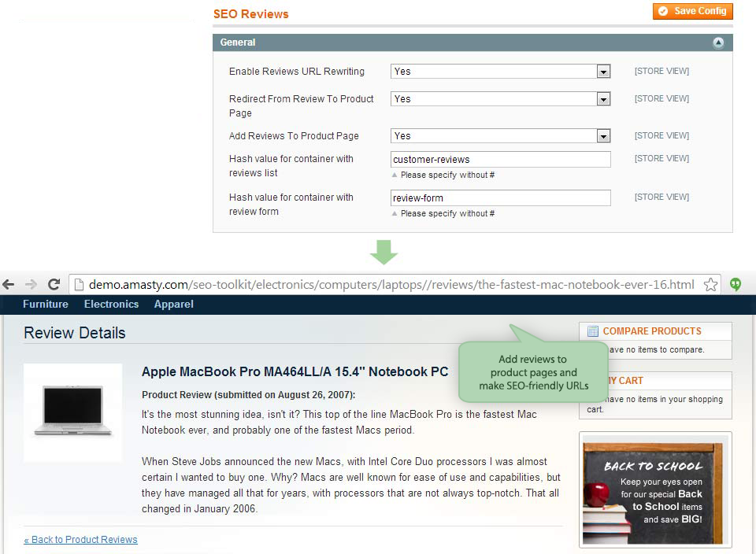This screenshot has height=554, width=756.
Task: Click the 'Product Review (submitted on August 26, 2007):' text
Action: [x=248, y=394]
